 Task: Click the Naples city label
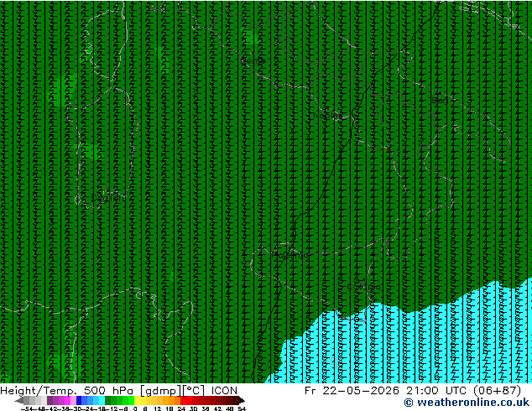click(327, 116)
